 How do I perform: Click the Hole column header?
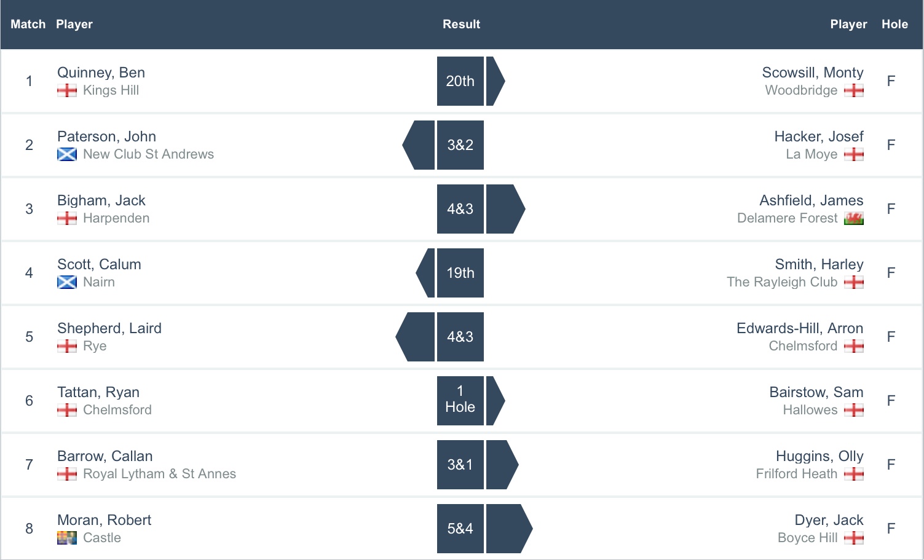(x=894, y=24)
